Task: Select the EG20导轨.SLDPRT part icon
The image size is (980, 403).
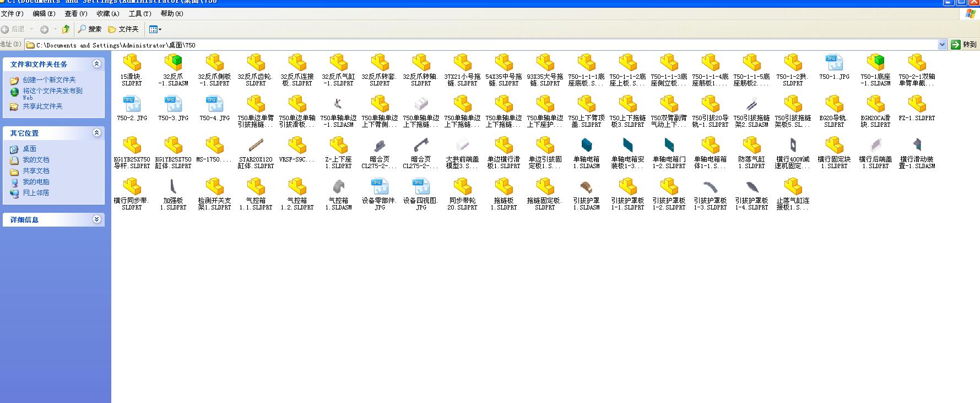Action: click(834, 104)
